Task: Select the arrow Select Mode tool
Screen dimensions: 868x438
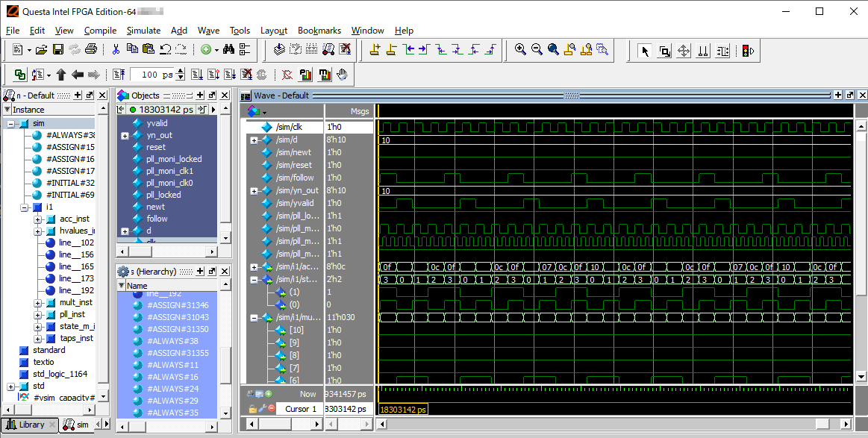Action: click(x=645, y=51)
